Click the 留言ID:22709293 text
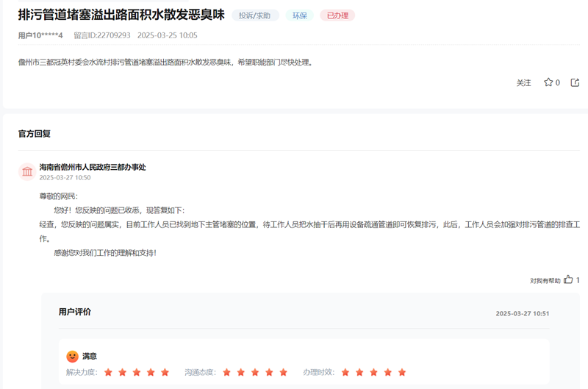 coord(102,35)
